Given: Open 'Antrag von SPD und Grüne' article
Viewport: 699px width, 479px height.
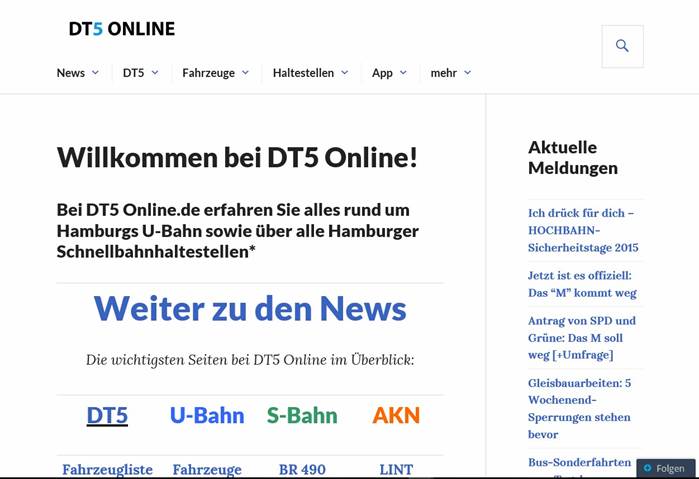Looking at the screenshot, I should pyautogui.click(x=582, y=338).
